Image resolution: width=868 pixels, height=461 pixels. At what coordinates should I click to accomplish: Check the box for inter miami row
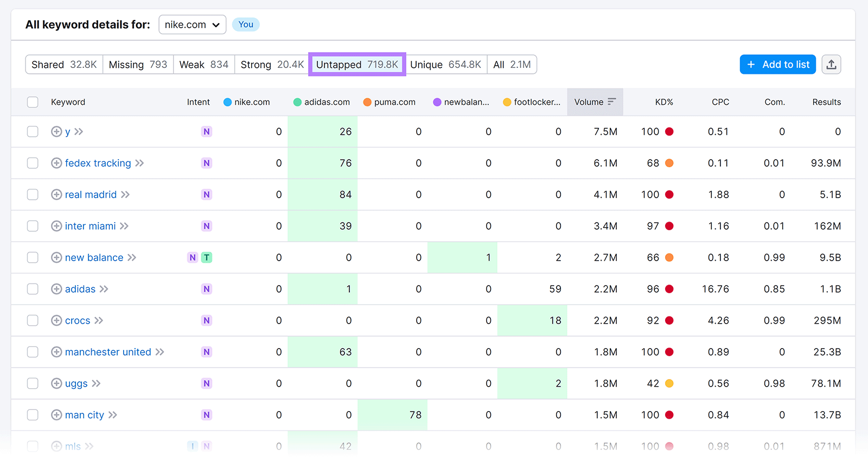click(33, 226)
